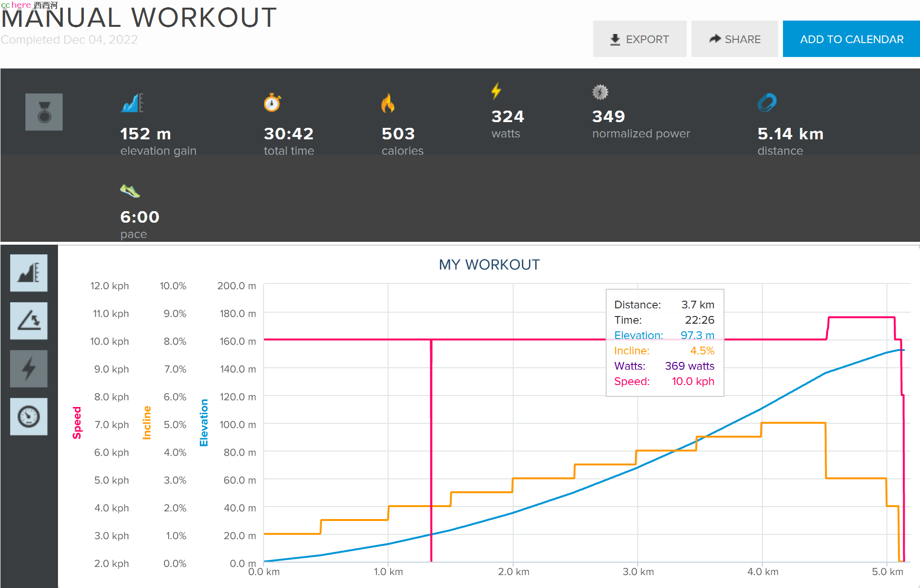Click the pink Speed axis label
Screen dimensions: 920x588
tap(77, 423)
